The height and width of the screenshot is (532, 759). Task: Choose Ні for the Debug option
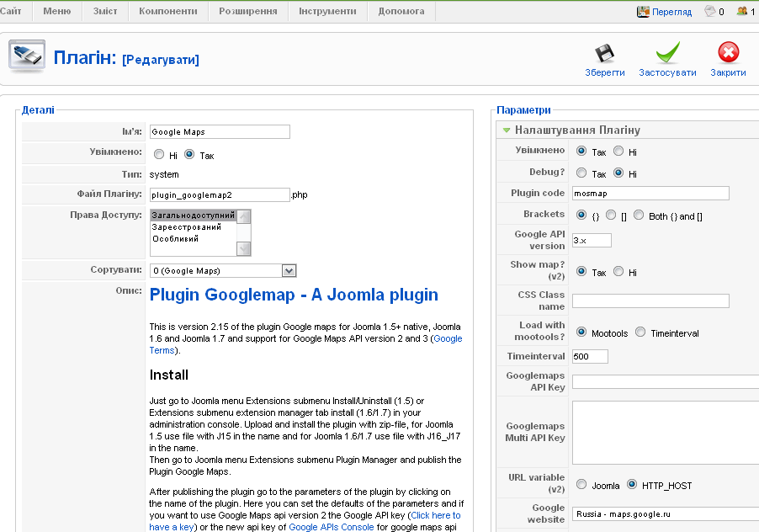click(x=618, y=173)
